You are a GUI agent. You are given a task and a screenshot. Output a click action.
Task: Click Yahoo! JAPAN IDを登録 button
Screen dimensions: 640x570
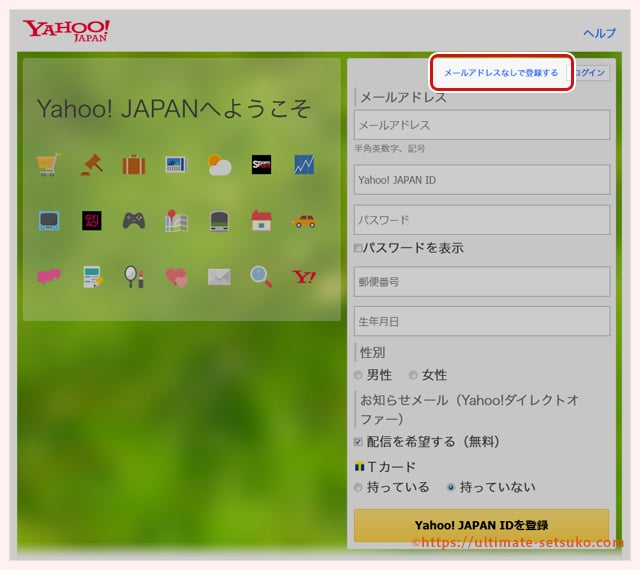pos(482,525)
